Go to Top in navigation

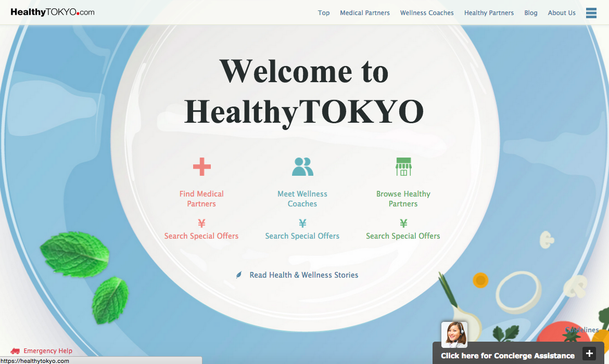pyautogui.click(x=324, y=13)
